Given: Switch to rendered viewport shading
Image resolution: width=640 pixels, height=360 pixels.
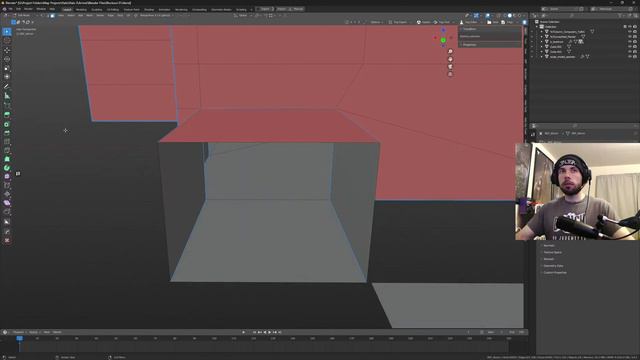Looking at the screenshot, I should 520,16.
